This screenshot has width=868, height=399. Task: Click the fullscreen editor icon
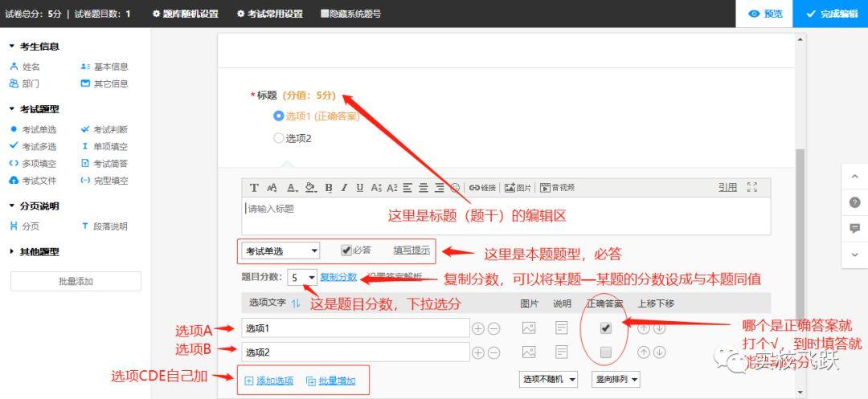[x=751, y=187]
